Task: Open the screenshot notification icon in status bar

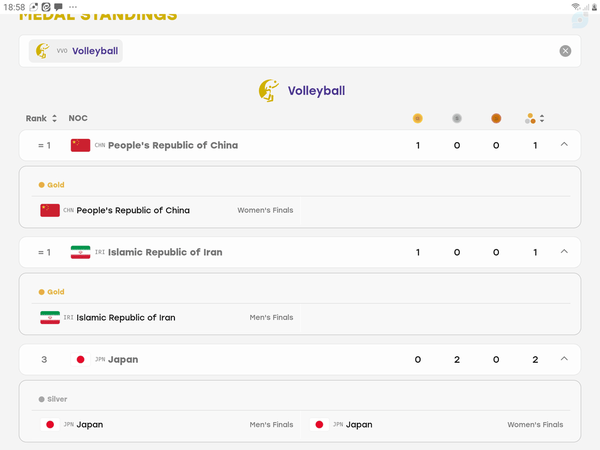Action: coord(34,7)
